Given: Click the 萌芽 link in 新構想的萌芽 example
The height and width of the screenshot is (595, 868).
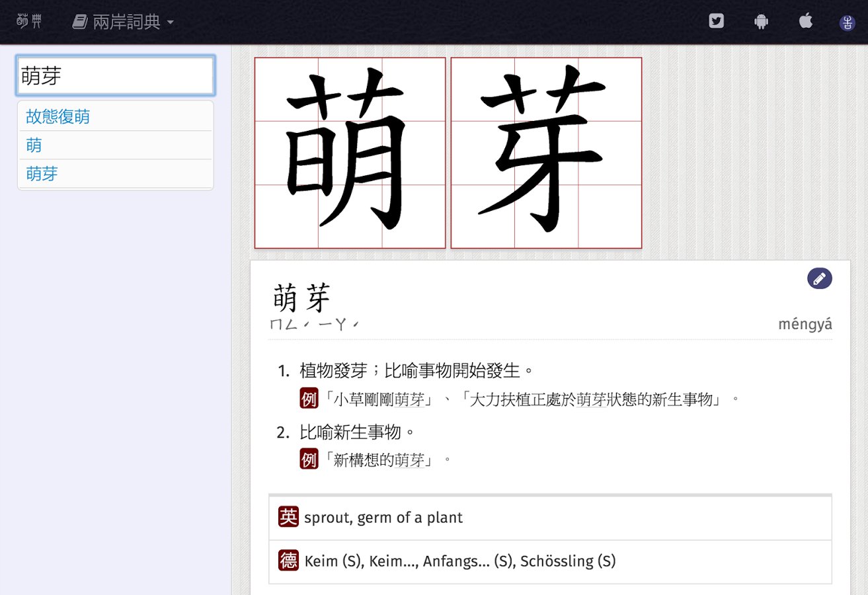Looking at the screenshot, I should pyautogui.click(x=409, y=459).
